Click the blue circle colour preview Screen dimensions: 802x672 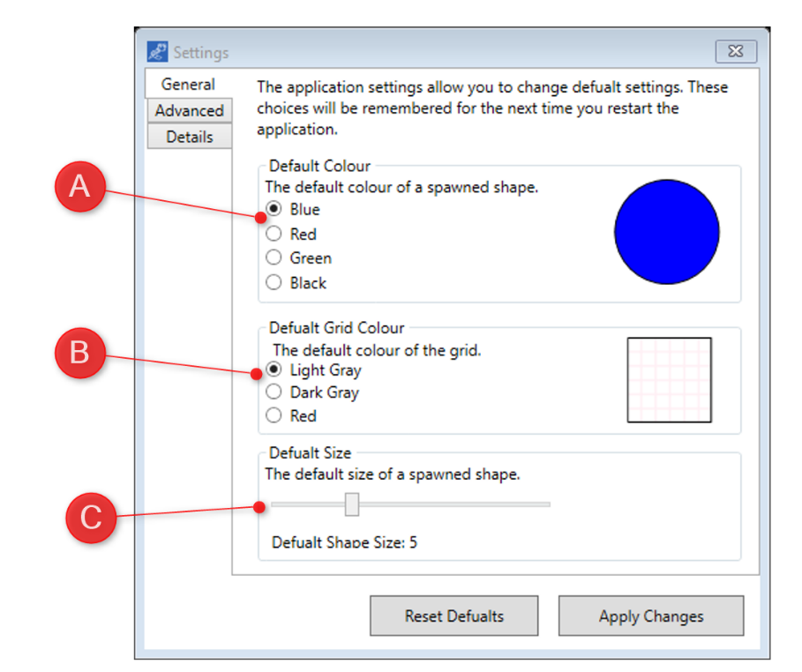666,232
